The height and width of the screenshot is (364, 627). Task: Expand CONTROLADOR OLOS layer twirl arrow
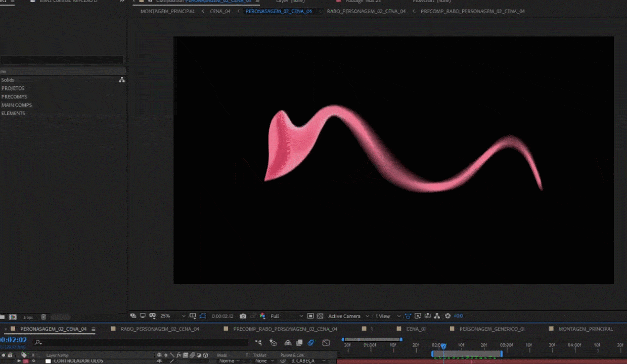19,361
